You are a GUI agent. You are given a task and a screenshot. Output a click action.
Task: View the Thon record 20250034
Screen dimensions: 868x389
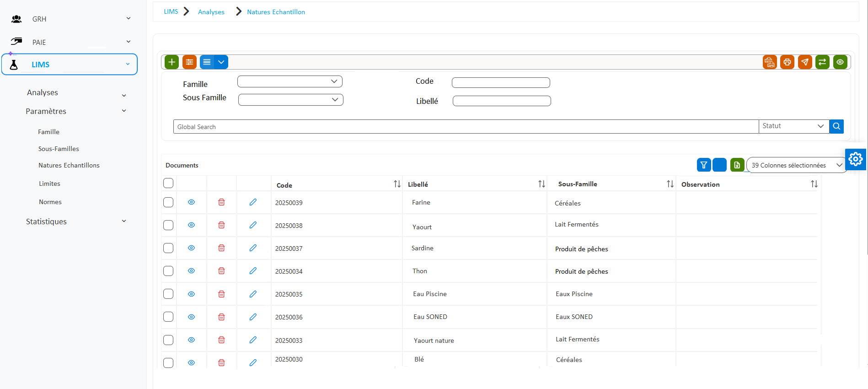tap(191, 271)
